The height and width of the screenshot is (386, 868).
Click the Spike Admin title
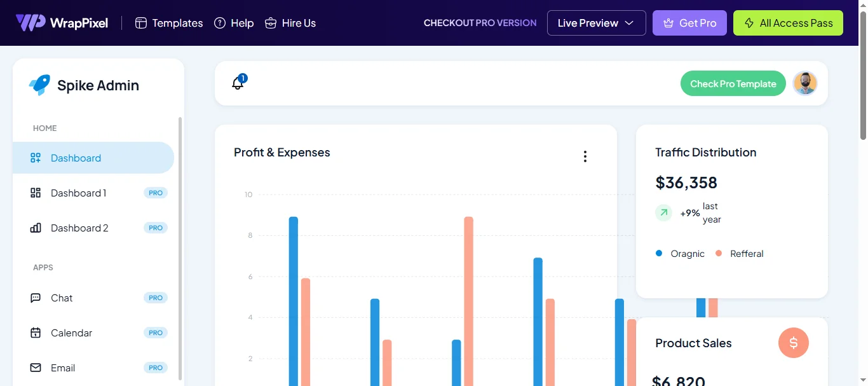[x=98, y=85]
